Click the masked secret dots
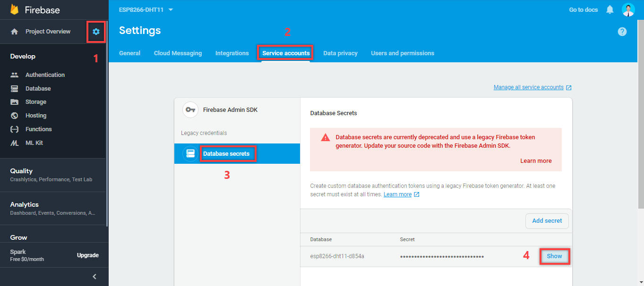 point(442,257)
